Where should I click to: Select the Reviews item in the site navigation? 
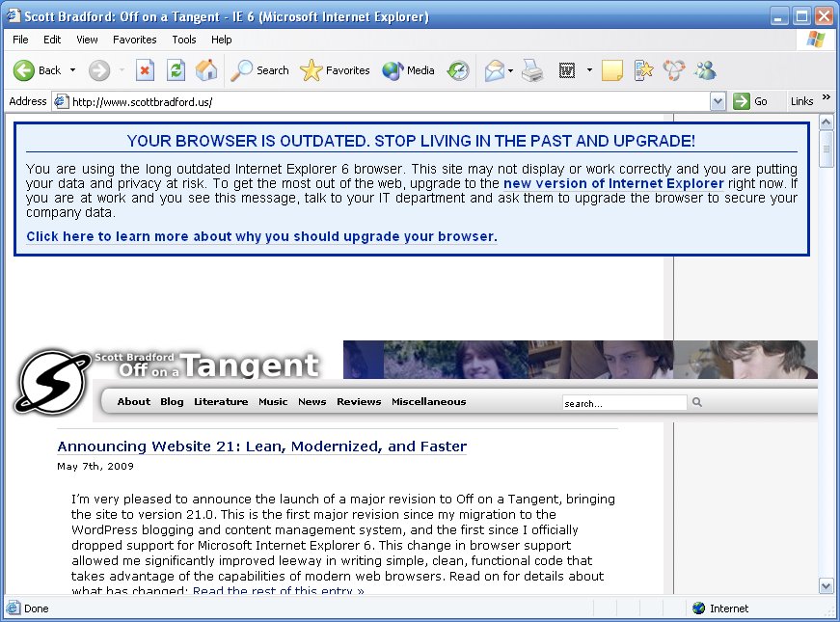point(359,402)
